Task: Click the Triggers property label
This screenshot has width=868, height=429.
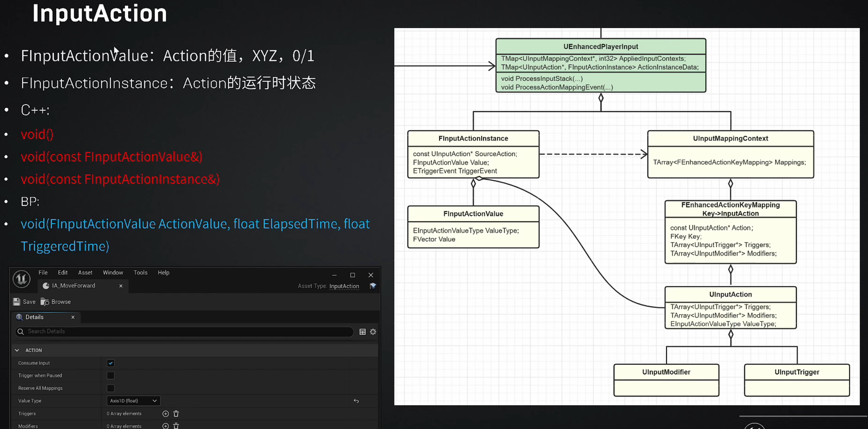Action: click(x=27, y=414)
